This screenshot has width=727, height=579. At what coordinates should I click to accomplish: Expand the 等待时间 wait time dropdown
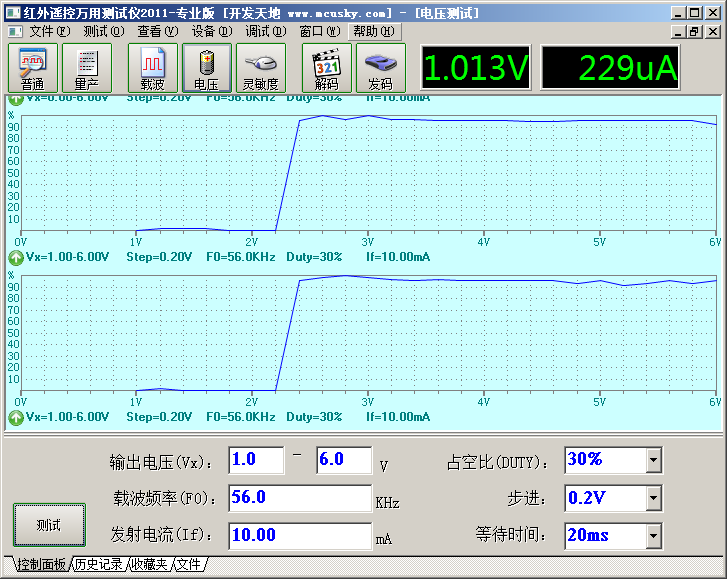653,535
